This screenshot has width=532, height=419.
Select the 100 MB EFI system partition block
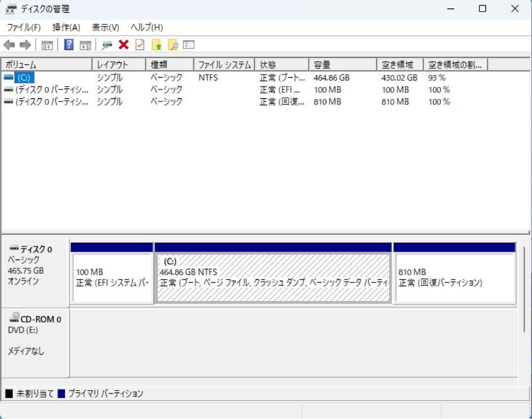(x=112, y=273)
